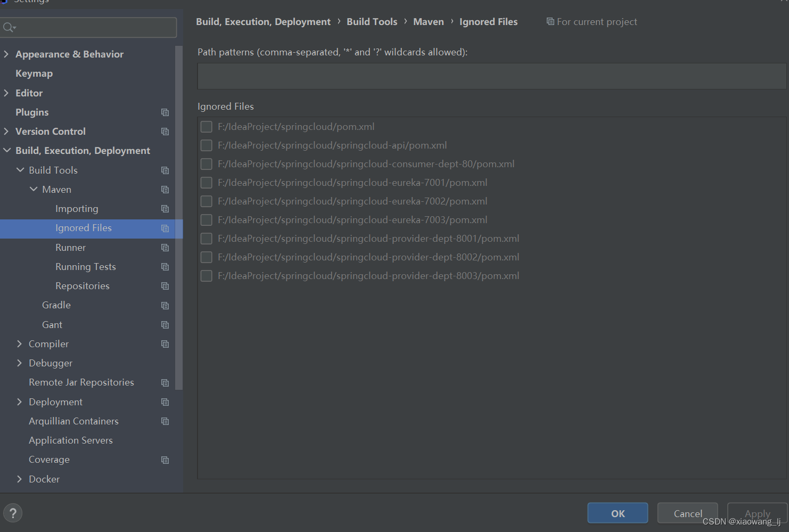
Task: Click project-level icon beside Gradle
Action: [x=165, y=306]
